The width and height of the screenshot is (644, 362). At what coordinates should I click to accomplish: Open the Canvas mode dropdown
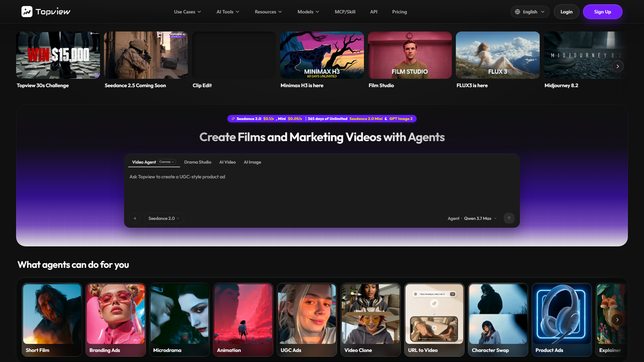(x=167, y=162)
